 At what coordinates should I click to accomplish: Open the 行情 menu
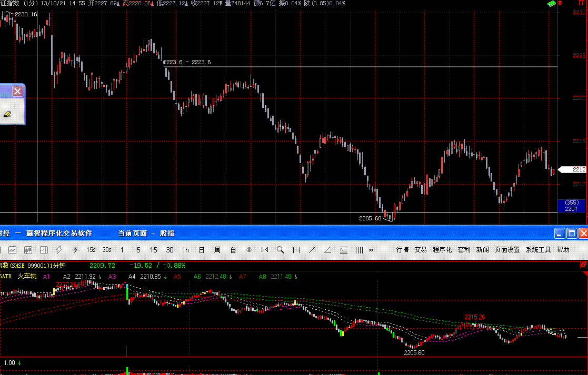pyautogui.click(x=402, y=250)
